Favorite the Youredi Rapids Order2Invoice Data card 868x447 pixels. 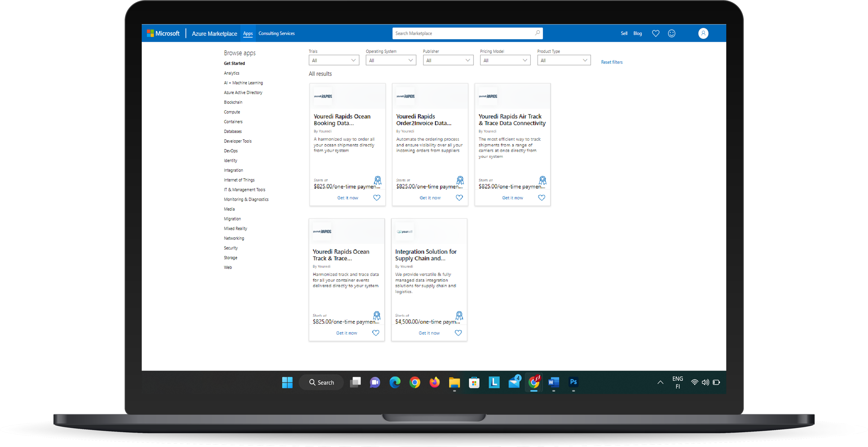coord(459,198)
